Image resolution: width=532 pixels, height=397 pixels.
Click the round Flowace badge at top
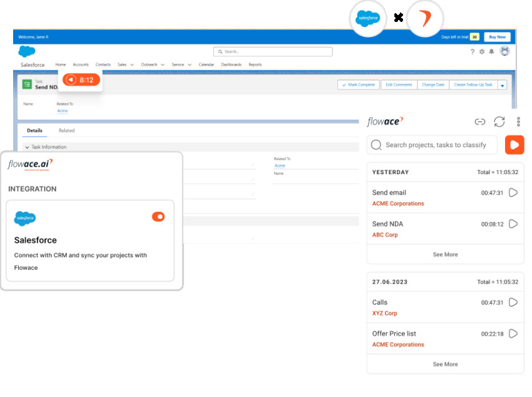(x=425, y=18)
